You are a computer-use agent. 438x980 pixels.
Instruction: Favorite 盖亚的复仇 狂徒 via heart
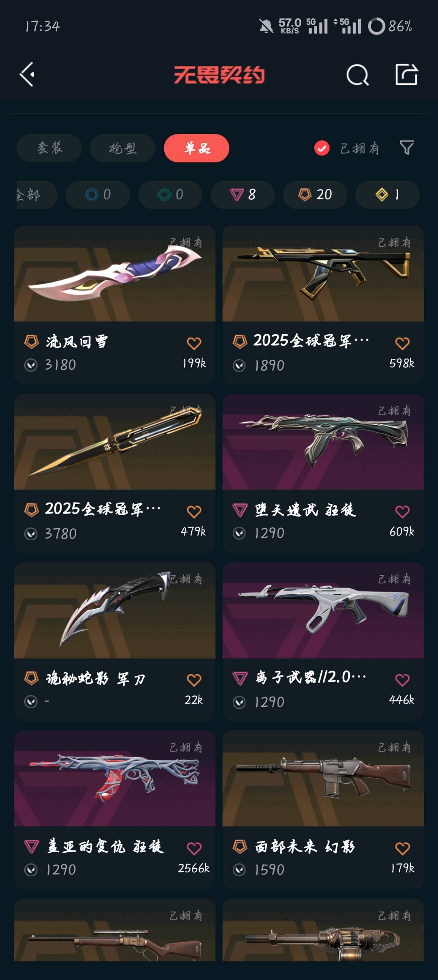coord(194,848)
